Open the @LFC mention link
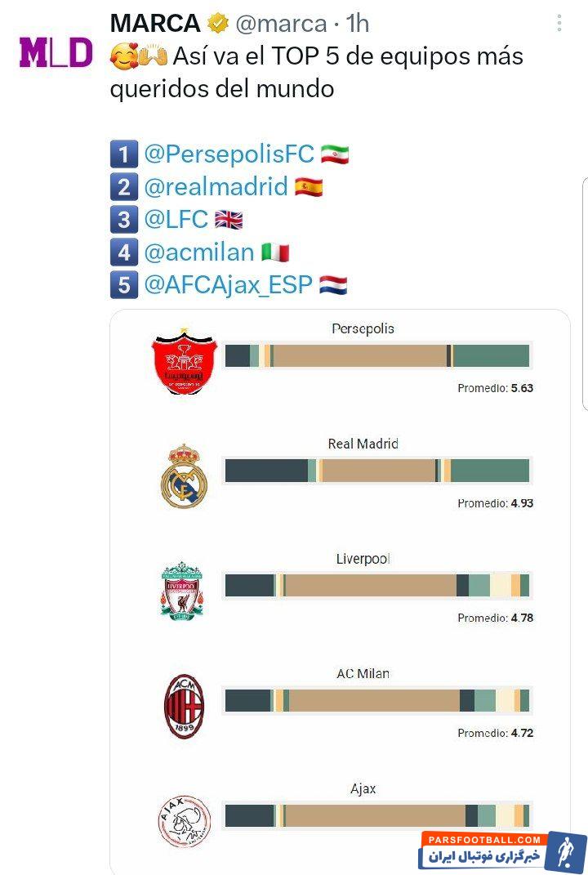Screen dimensions: 588x875 [176, 220]
